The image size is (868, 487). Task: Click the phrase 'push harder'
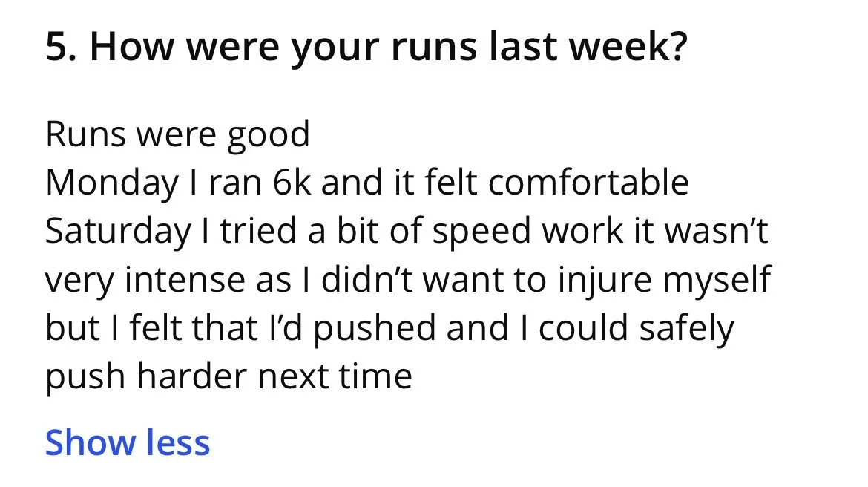pos(146,376)
